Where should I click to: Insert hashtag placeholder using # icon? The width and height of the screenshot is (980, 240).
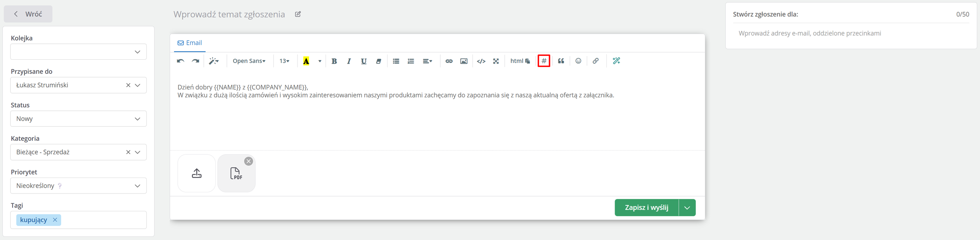point(544,61)
